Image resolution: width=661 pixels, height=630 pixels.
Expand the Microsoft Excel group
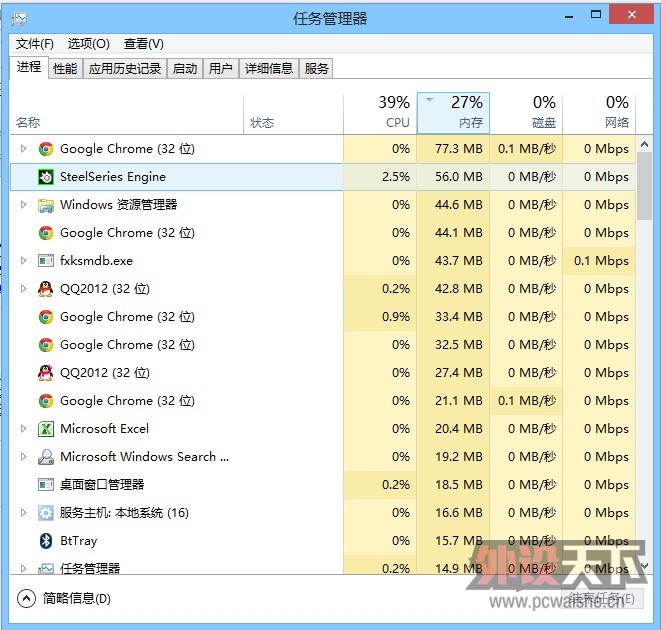click(x=24, y=428)
